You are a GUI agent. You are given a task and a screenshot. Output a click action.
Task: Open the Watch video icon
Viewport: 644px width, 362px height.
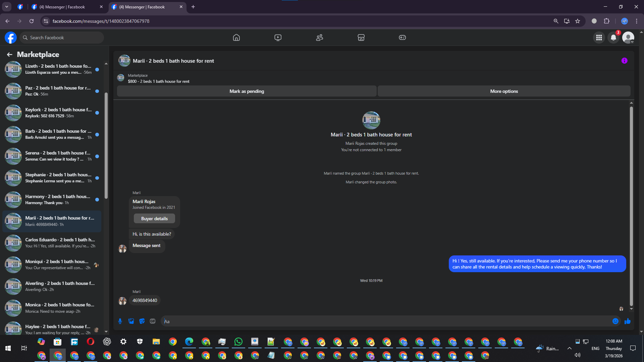tap(278, 38)
